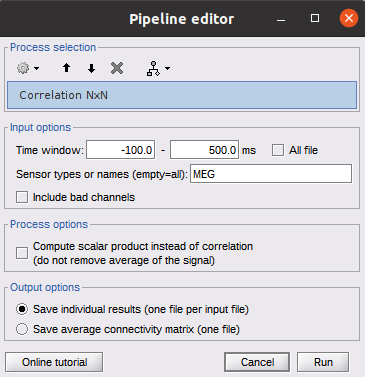Viewport: 365px width, 377px height.
Task: Move selected process down with arrow
Action: coord(91,68)
